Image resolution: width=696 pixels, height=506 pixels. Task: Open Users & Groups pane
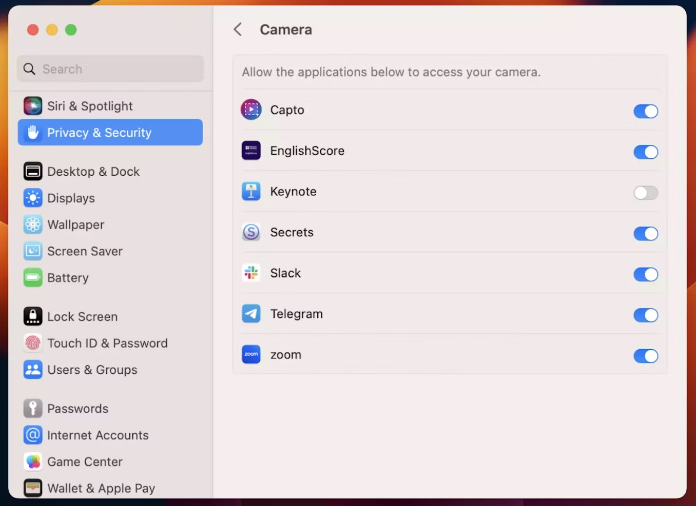pyautogui.click(x=110, y=370)
